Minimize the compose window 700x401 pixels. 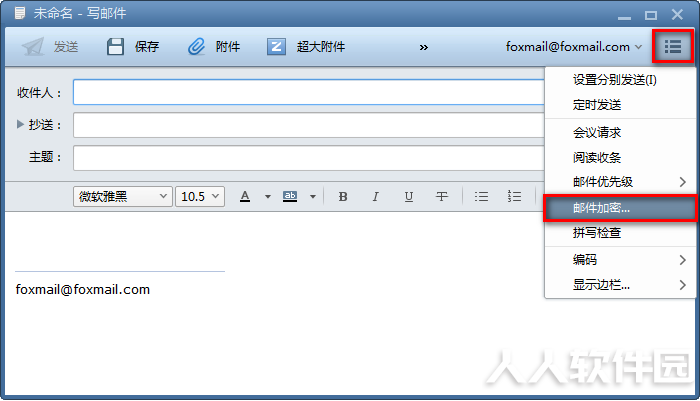coord(624,16)
